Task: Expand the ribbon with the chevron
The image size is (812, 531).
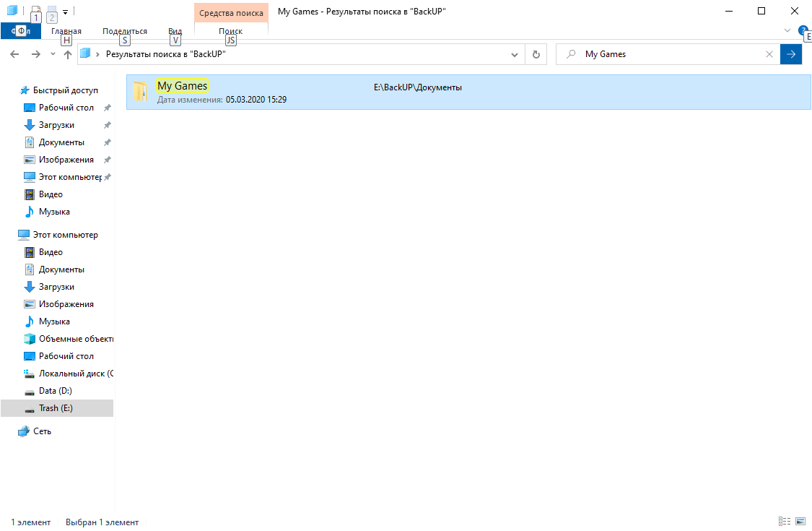Action: pyautogui.click(x=787, y=30)
